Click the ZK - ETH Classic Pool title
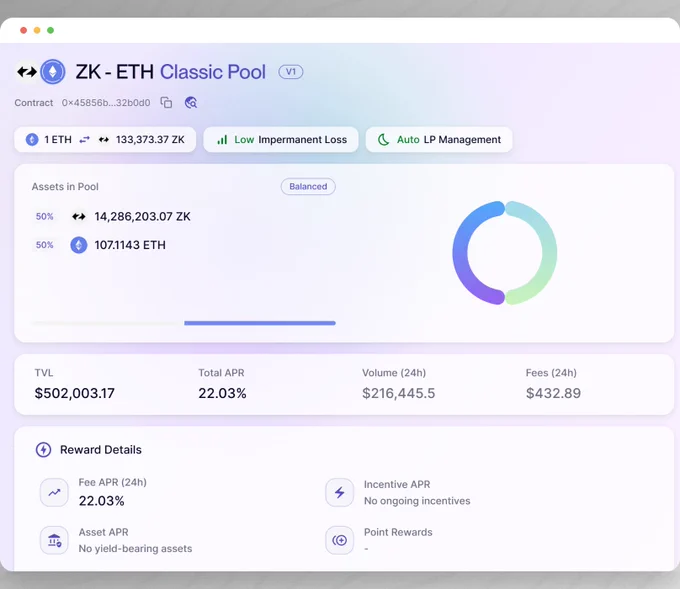This screenshot has width=680, height=589. point(170,72)
